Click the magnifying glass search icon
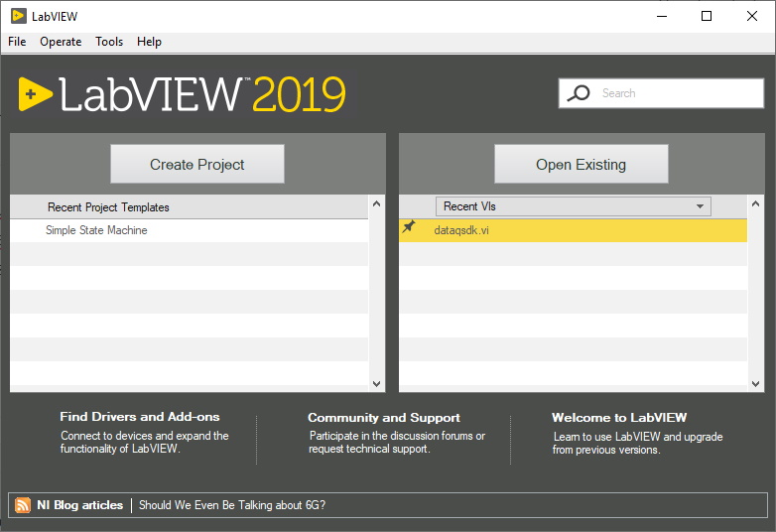The height and width of the screenshot is (532, 776). tap(579, 93)
